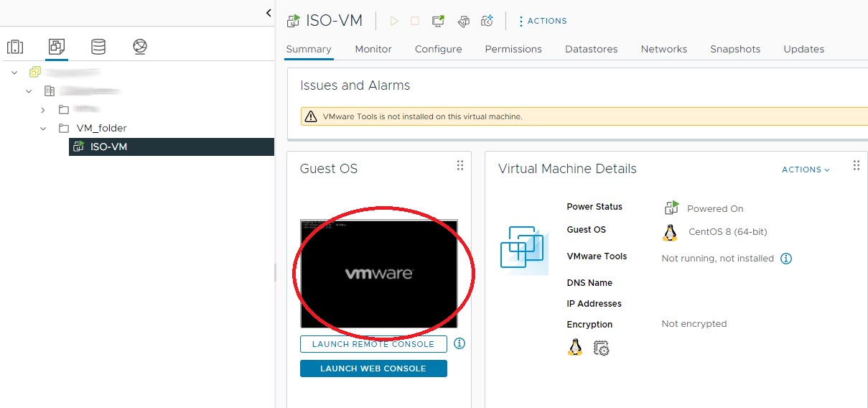
Task: Click the Power Off stop icon
Action: click(x=415, y=21)
